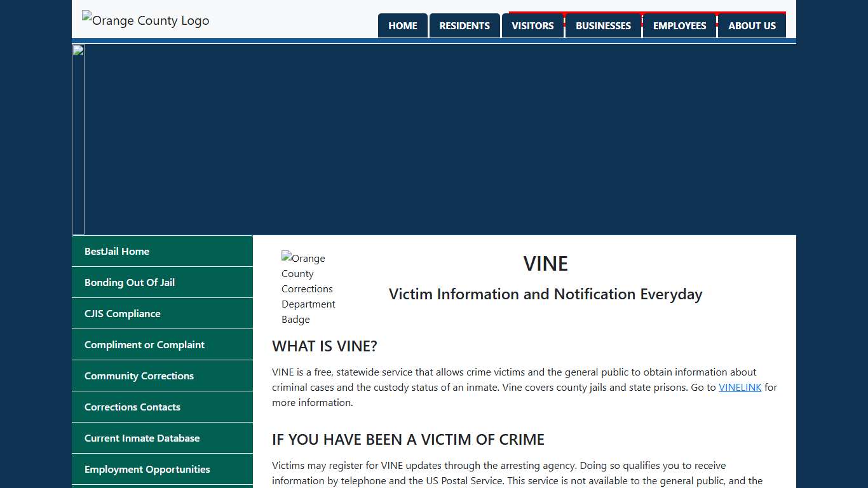This screenshot has height=488, width=868.
Task: Click the Orange County Logo image
Action: [x=145, y=20]
